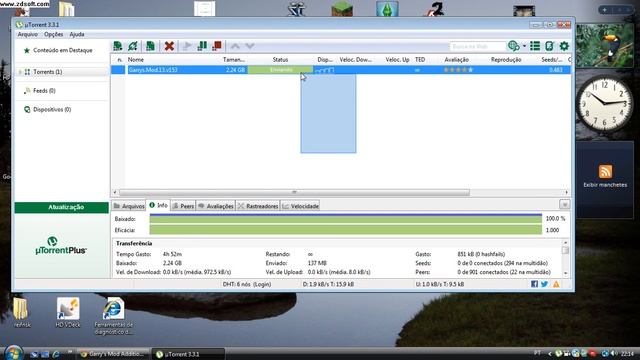Viewport: 640px width, 360px height.
Task: Click the web search input field
Action: click(x=478, y=47)
